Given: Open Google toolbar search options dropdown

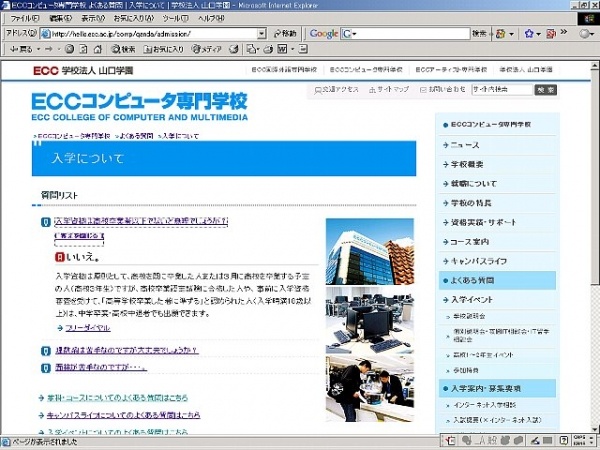Looking at the screenshot, I should (x=511, y=34).
